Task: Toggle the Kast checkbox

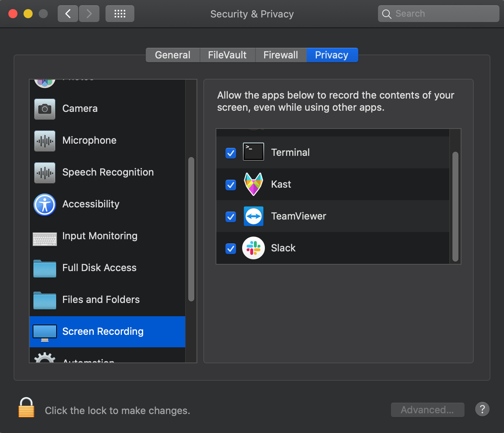Action: (x=231, y=185)
